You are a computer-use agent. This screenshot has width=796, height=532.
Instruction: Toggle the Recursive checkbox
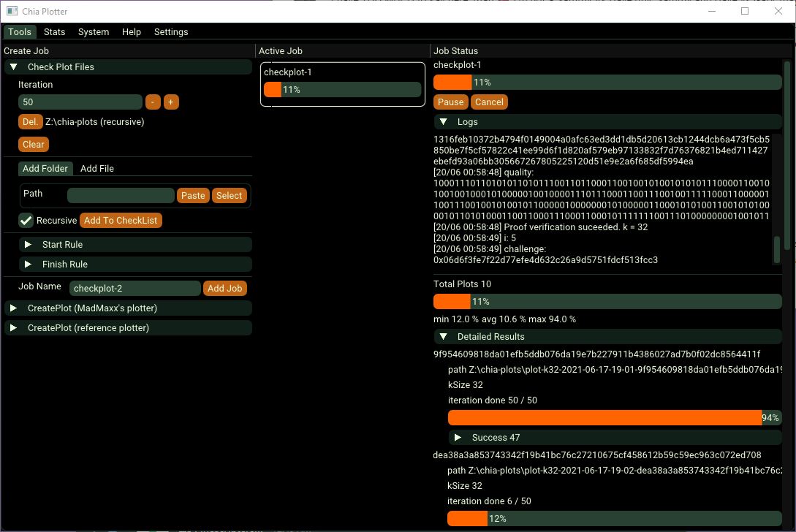pos(26,220)
